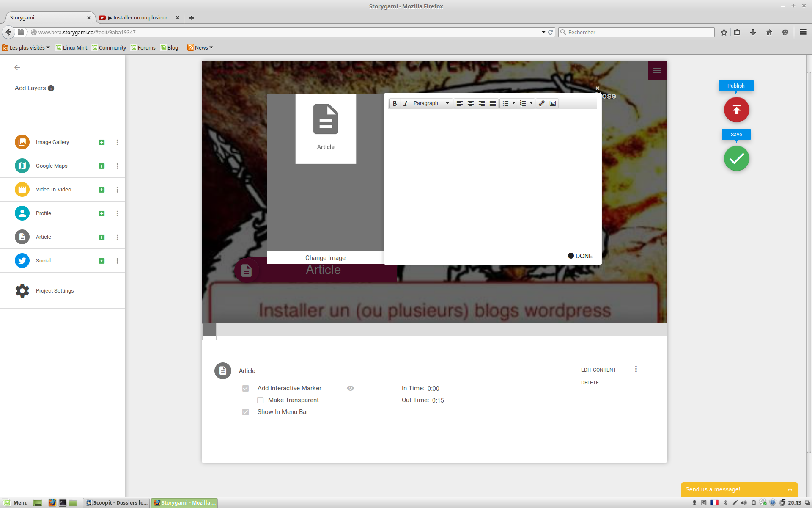Switch to Installer un ou plusieurs YouTube tab

coord(140,18)
